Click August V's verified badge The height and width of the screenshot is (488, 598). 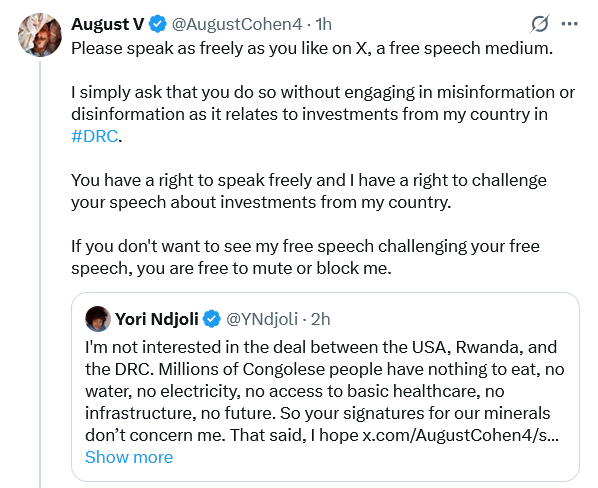coord(158,24)
